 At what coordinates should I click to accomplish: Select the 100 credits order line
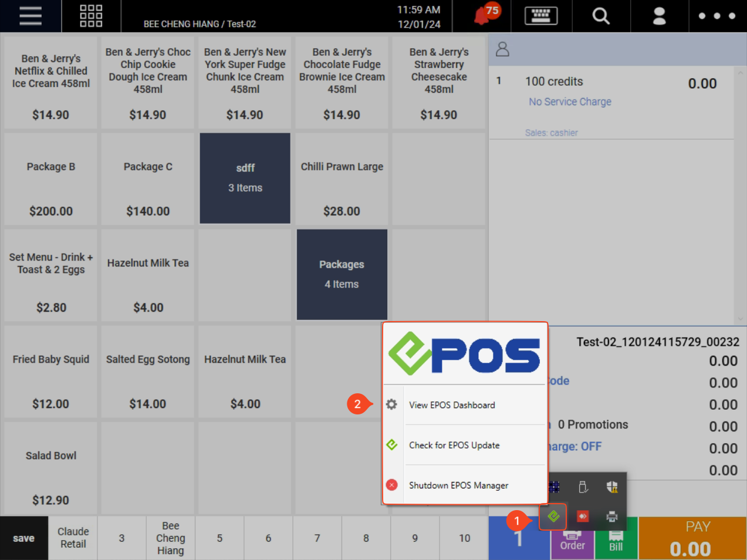[x=611, y=103]
